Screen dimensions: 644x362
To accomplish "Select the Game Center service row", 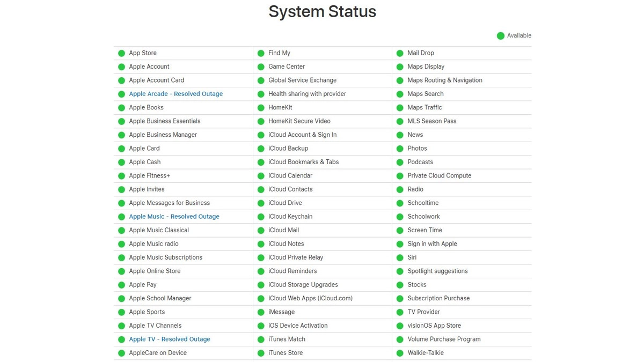I will 287,67.
